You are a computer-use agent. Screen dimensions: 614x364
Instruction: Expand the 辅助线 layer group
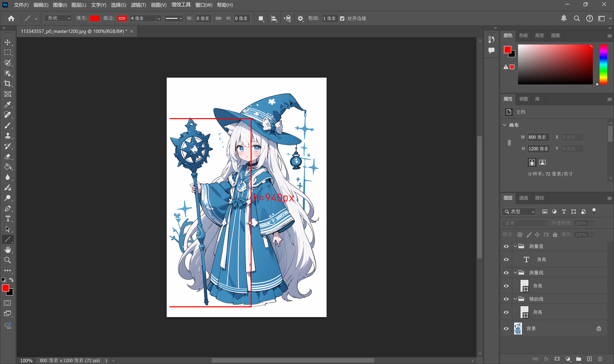515,299
